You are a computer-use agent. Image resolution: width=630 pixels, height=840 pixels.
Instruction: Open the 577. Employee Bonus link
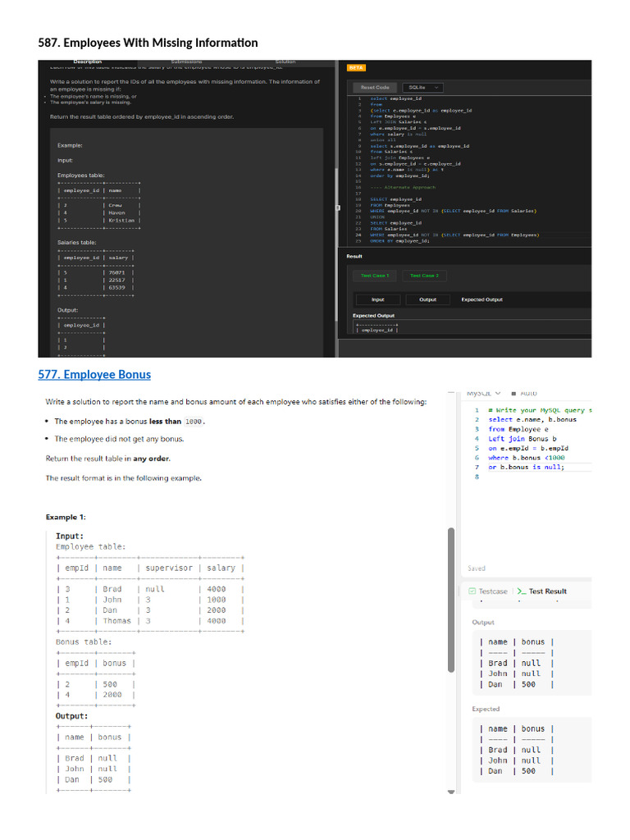click(94, 374)
